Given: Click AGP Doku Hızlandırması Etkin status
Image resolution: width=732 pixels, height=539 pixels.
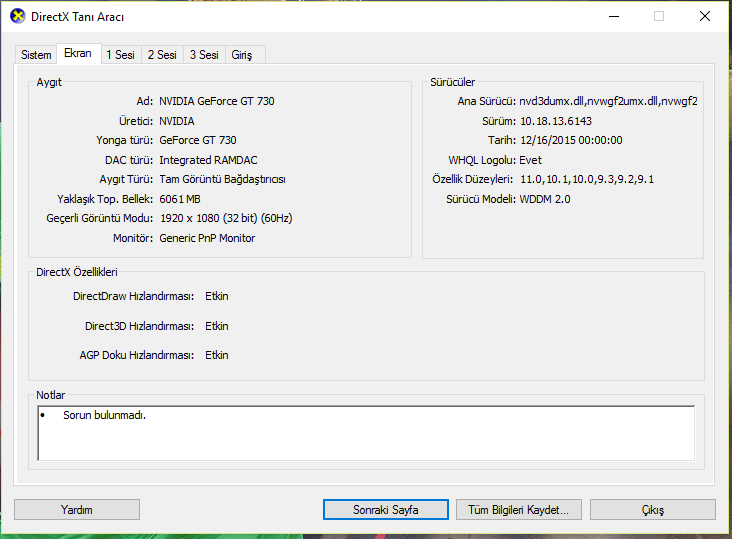Looking at the screenshot, I should click(x=217, y=355).
